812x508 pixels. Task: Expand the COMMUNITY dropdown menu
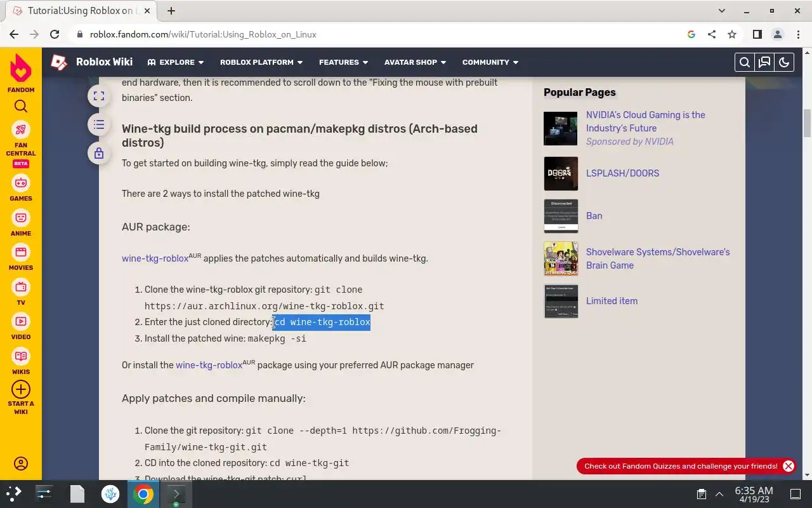[x=490, y=62]
